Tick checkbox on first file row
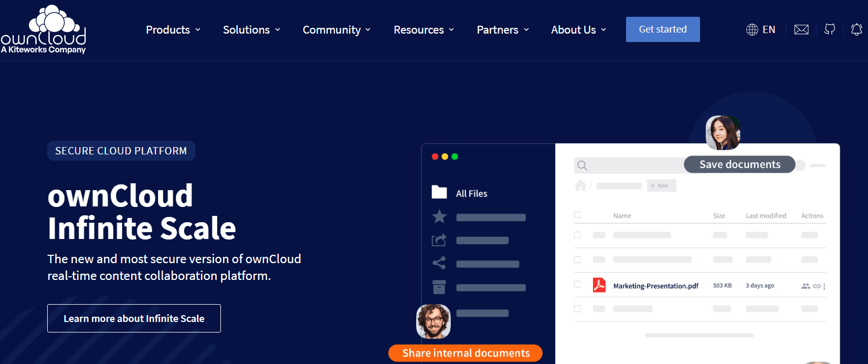Image resolution: width=868 pixels, height=364 pixels. tap(577, 235)
